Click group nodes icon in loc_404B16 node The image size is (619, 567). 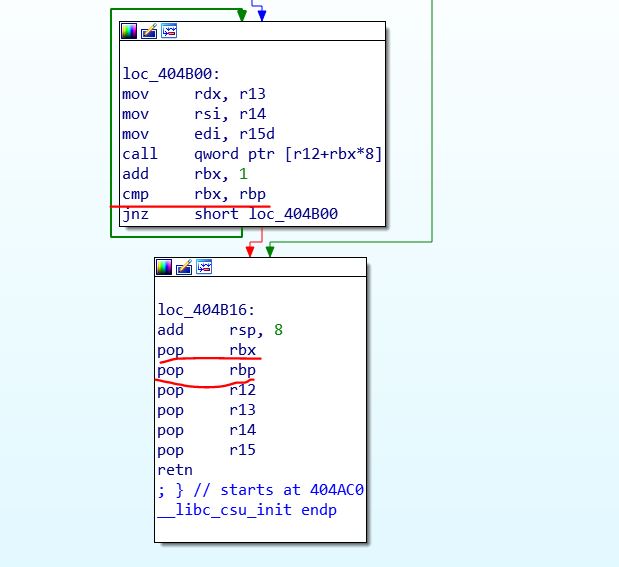coord(204,267)
